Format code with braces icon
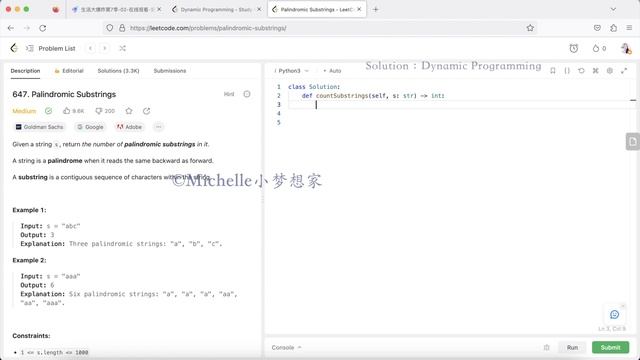The width and height of the screenshot is (640, 360). coord(567,71)
